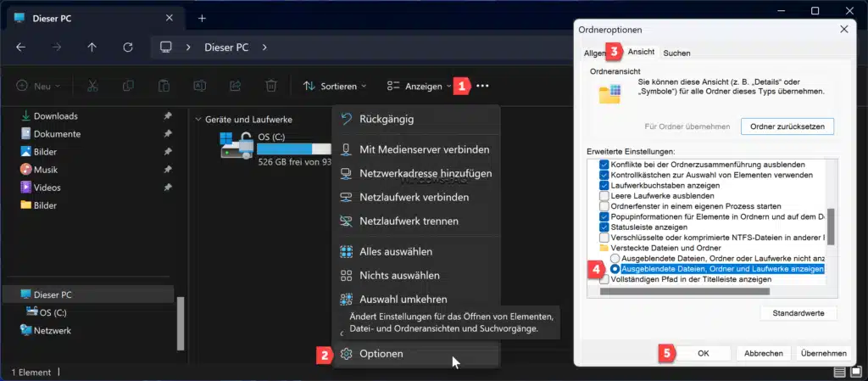Switch to details view icon in status bar
868x381 pixels.
[840, 373]
